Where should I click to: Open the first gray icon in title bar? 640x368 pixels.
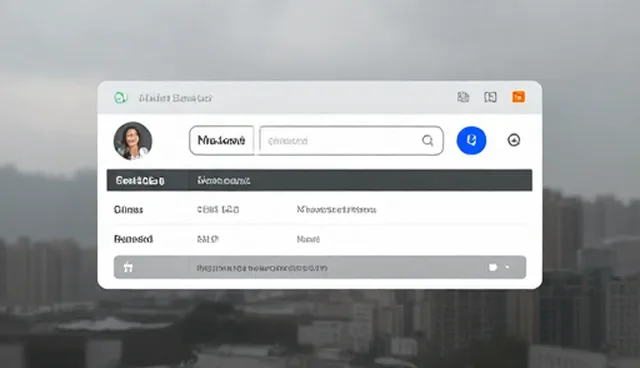tap(463, 97)
